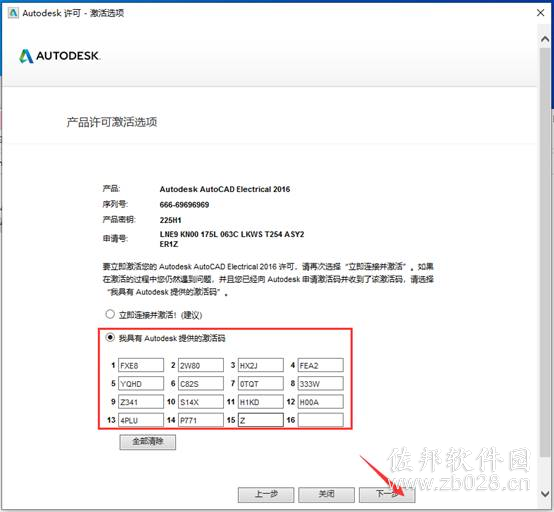Click activation code field 14 containing P771
Screen dimensions: 554x512
coord(201,420)
